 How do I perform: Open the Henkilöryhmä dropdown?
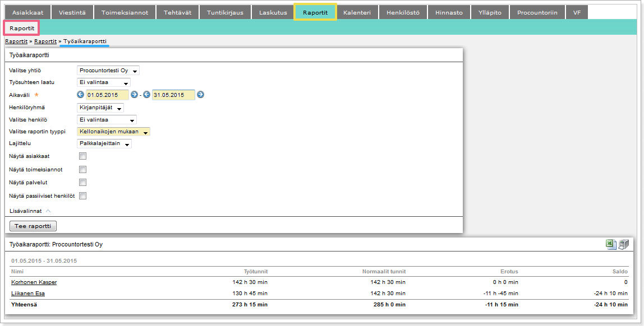click(x=100, y=108)
